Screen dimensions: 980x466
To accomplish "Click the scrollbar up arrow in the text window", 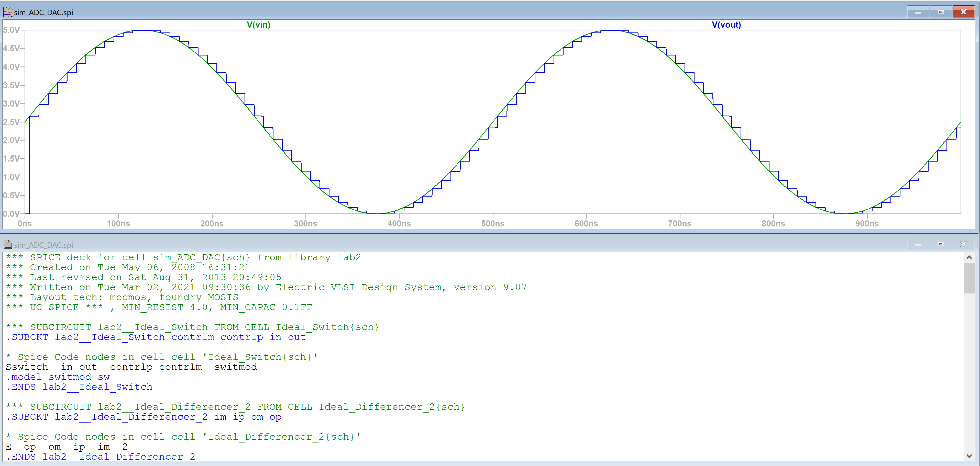I will click(x=969, y=257).
